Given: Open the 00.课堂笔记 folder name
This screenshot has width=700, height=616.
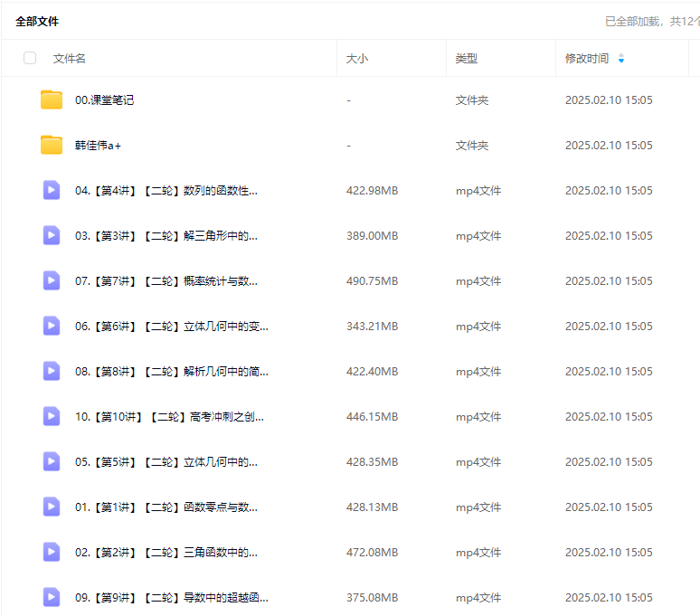Looking at the screenshot, I should [x=104, y=100].
